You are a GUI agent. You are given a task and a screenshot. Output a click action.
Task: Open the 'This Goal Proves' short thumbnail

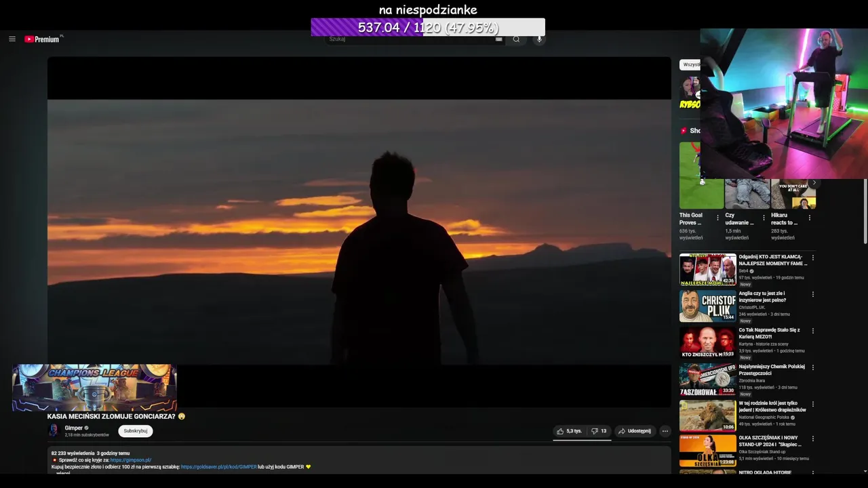click(x=701, y=176)
